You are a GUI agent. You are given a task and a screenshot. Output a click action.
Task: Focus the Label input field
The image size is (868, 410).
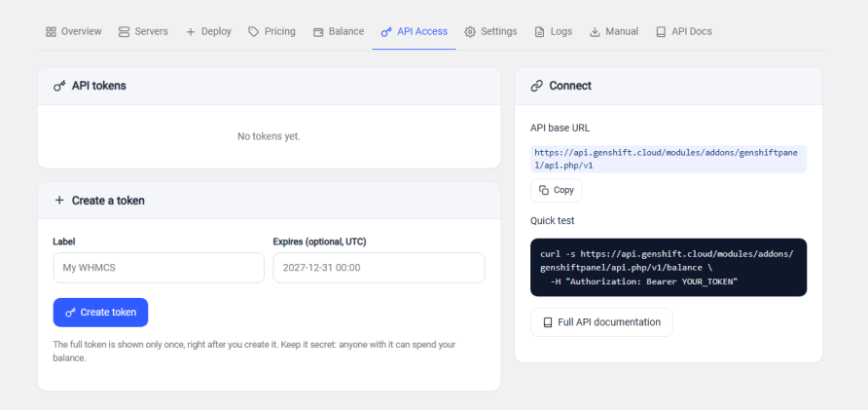159,268
